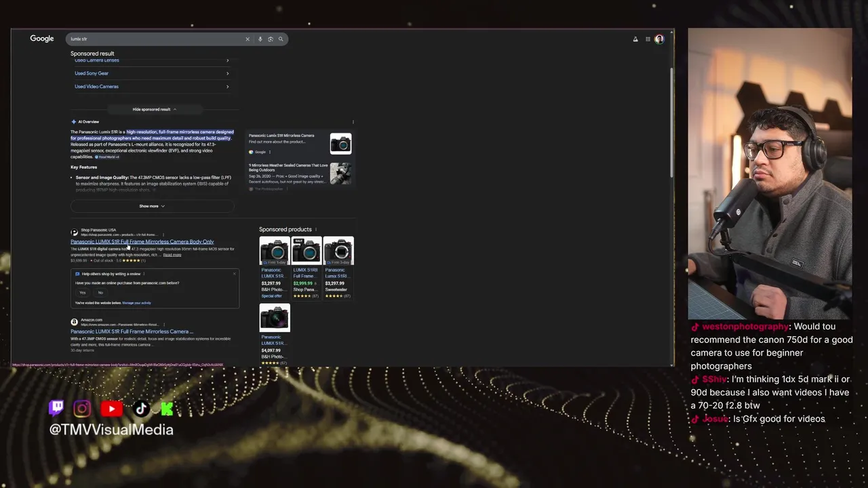Image resolution: width=868 pixels, height=488 pixels.
Task: Open Manage your activity link
Action: (x=136, y=303)
